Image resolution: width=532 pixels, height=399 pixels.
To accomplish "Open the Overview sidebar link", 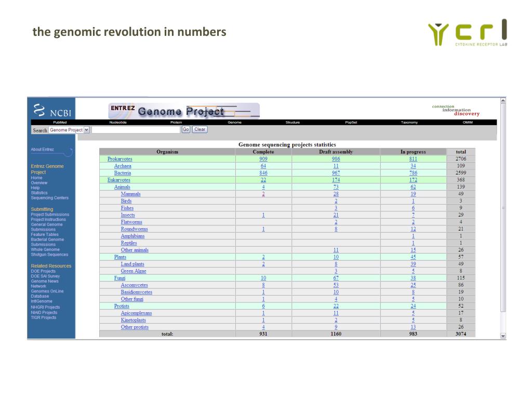I will (39, 183).
